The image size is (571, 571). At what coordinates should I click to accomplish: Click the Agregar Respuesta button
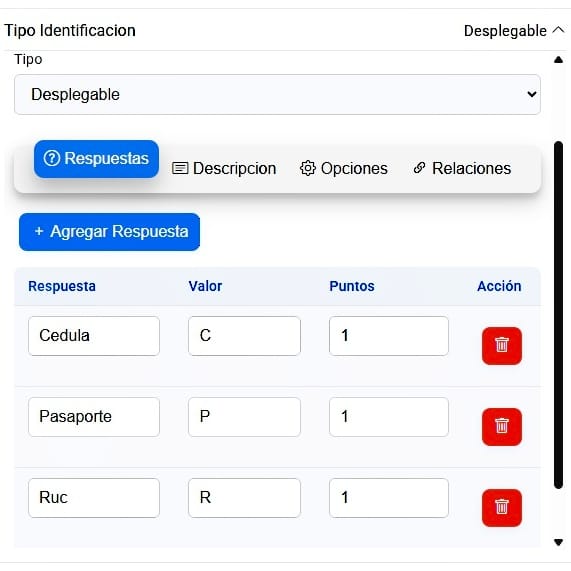pos(109,232)
